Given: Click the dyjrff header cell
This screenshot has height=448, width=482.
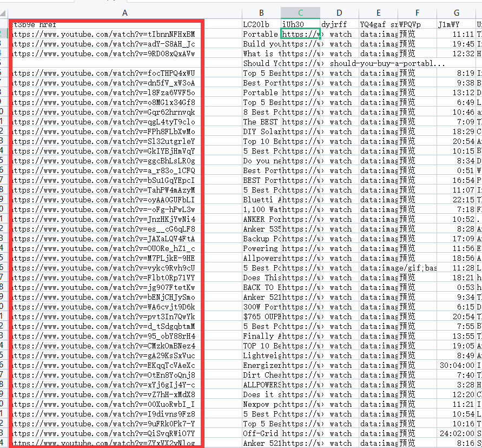Looking at the screenshot, I should pyautogui.click(x=339, y=24).
